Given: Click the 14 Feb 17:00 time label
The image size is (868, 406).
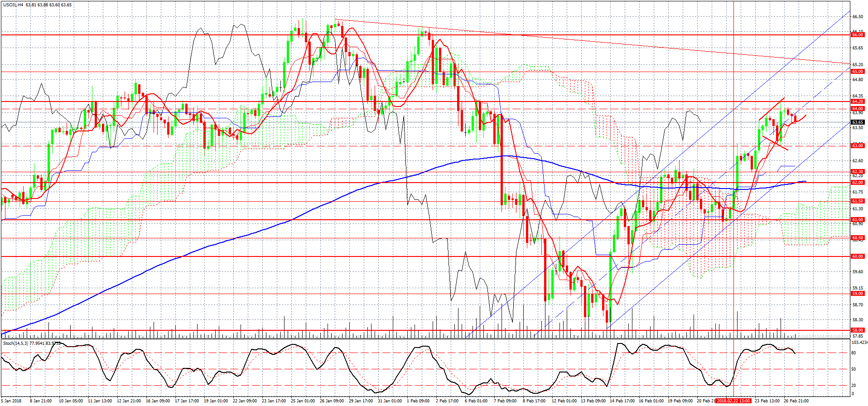Looking at the screenshot, I should [622, 401].
